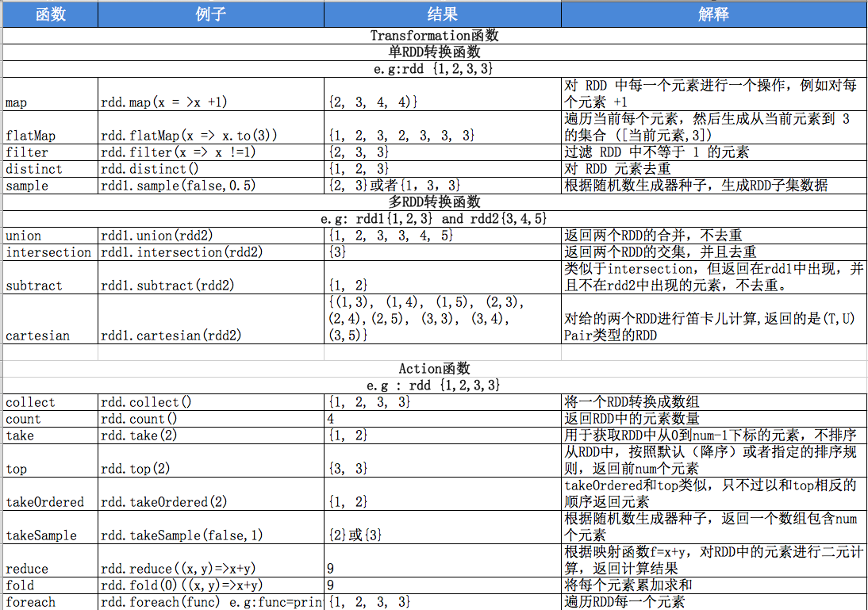Screen dimensions: 868x610
Task: Click the 单RDD转换函数 section row
Action: [x=434, y=52]
